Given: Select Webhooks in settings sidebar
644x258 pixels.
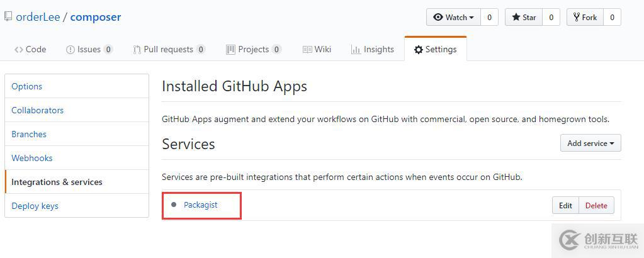Looking at the screenshot, I should point(76,158).
